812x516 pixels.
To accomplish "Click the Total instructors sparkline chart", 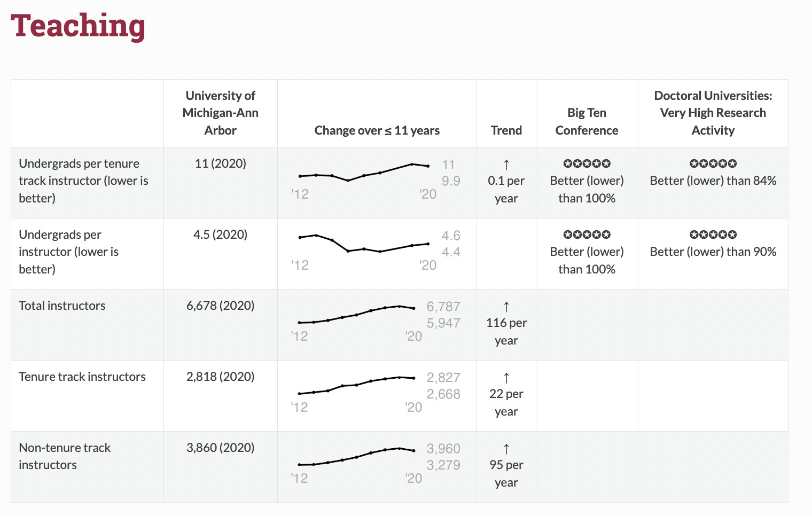I will point(356,315).
